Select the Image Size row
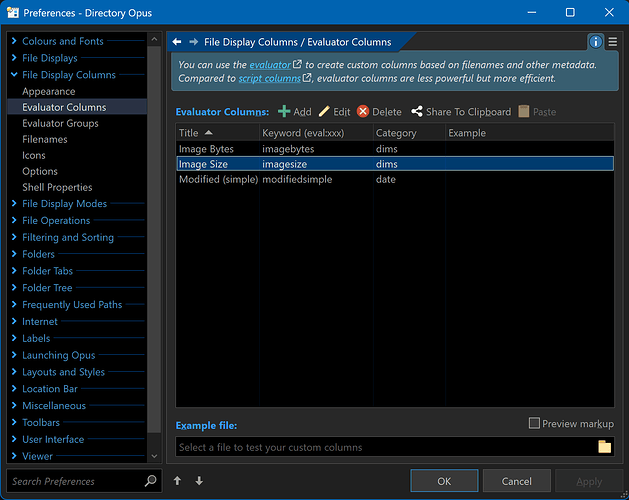 (x=395, y=164)
